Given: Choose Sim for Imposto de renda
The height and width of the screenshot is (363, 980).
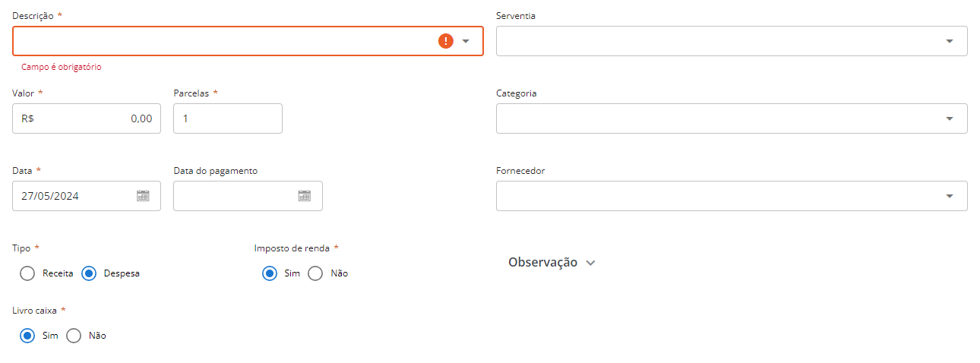Looking at the screenshot, I should coord(269,273).
